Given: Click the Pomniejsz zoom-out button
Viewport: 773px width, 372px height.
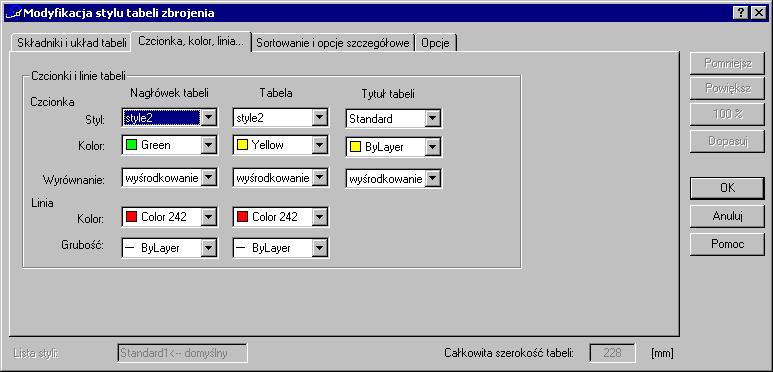Looking at the screenshot, I should point(727,63).
